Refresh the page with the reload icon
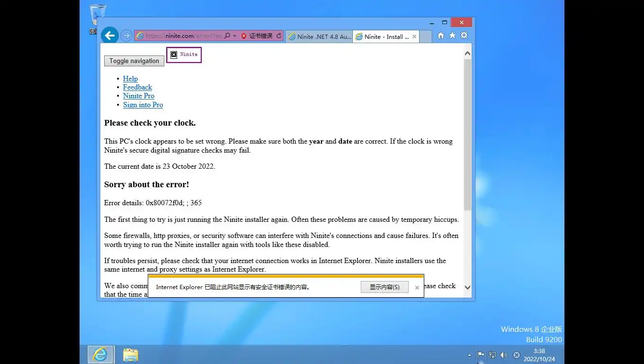 click(279, 36)
